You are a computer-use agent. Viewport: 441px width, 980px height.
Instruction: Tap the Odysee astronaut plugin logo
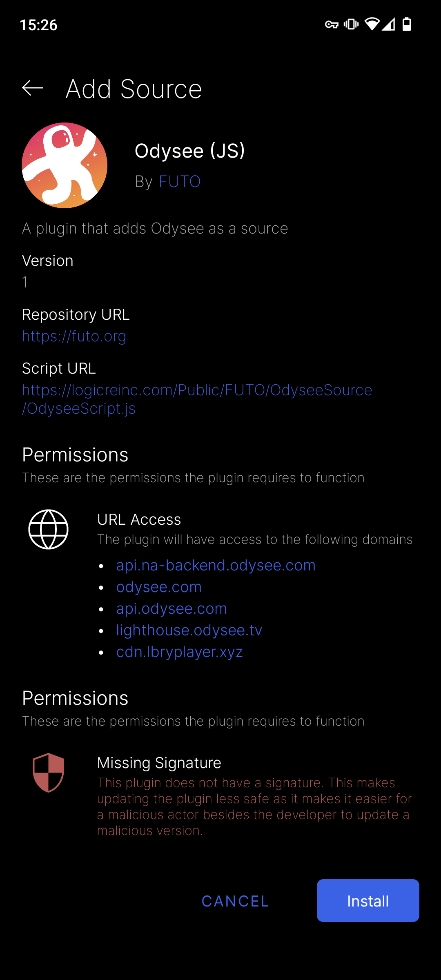(65, 165)
